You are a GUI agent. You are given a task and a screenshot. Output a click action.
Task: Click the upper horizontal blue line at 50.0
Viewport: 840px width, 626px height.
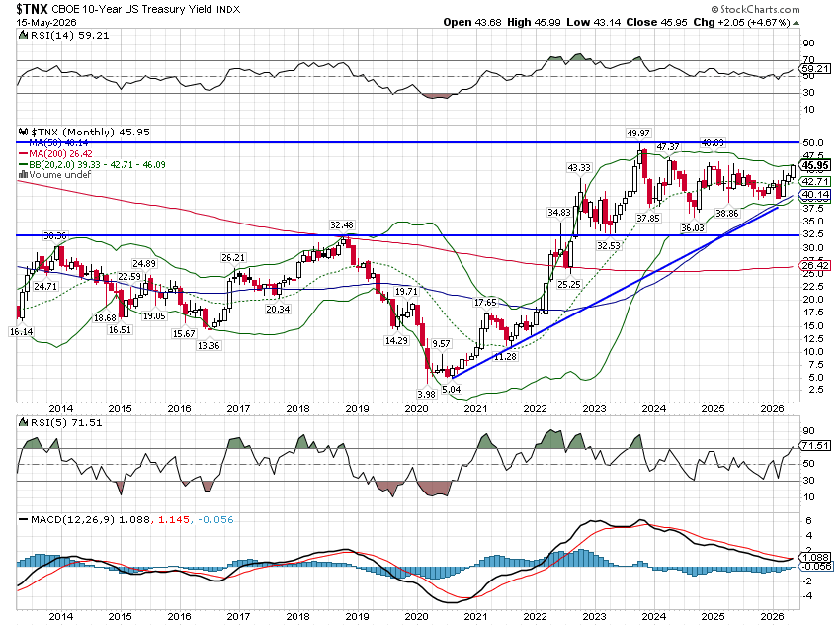(407, 142)
